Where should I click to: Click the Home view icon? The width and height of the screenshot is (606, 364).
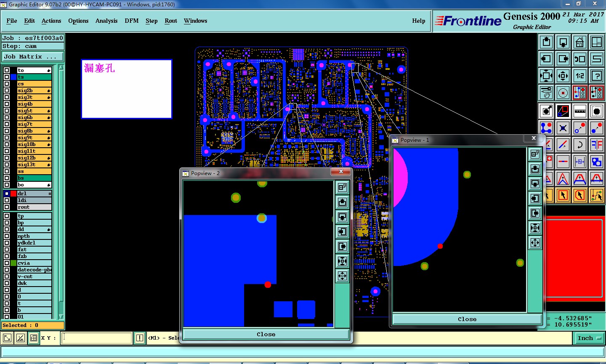click(x=580, y=42)
